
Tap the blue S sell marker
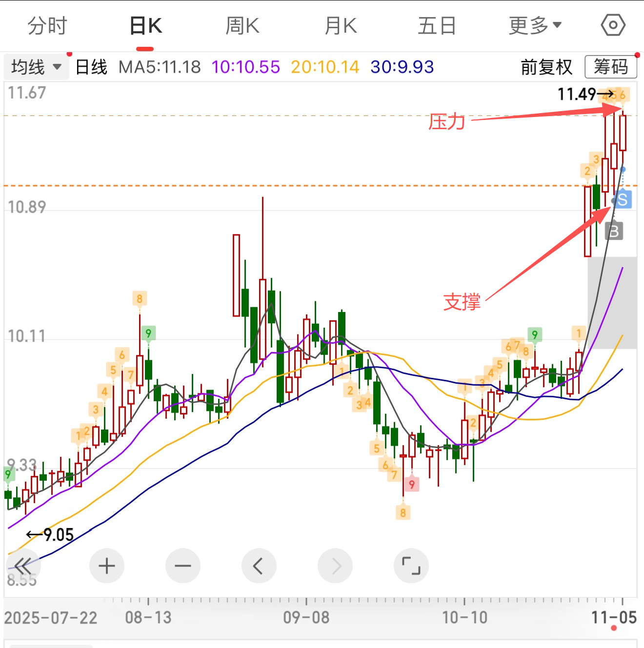click(x=623, y=200)
